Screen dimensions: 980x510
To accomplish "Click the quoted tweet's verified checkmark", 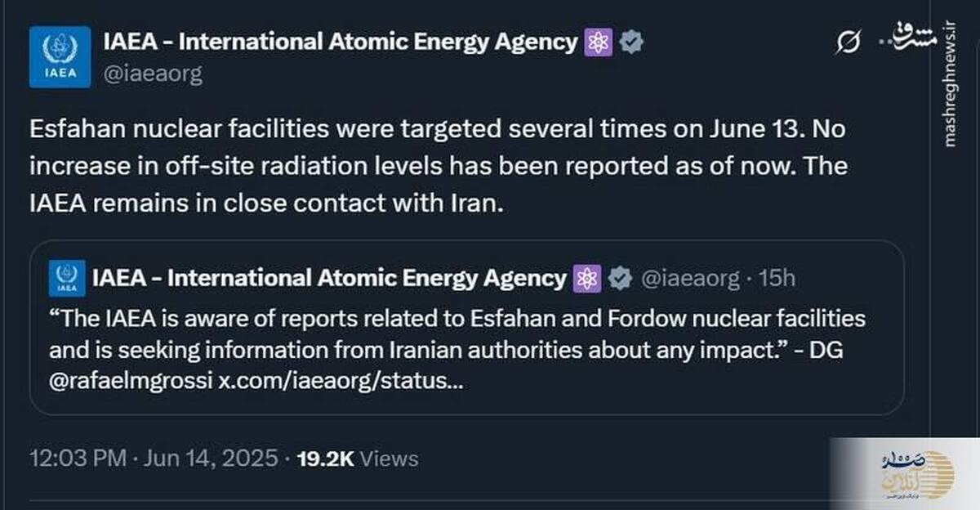I will tap(621, 279).
